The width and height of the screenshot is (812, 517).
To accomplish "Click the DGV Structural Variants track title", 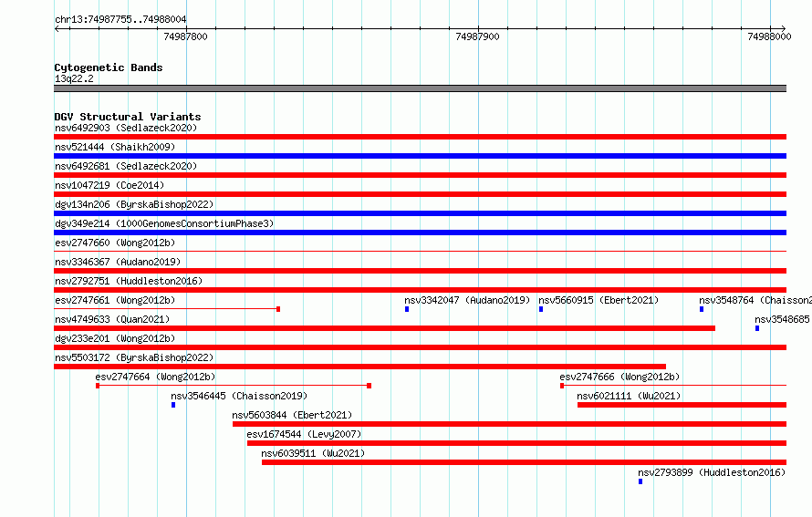I will coord(128,117).
